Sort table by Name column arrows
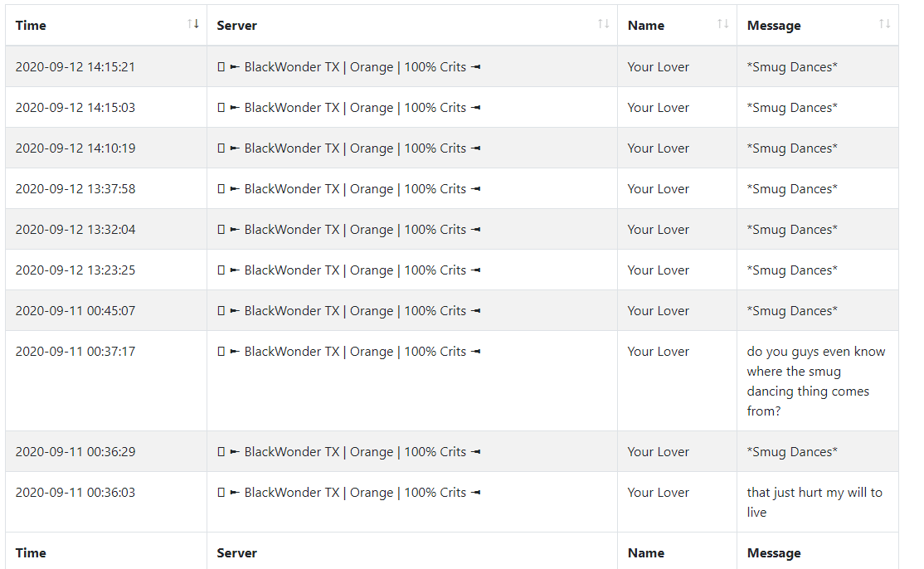 coord(723,23)
